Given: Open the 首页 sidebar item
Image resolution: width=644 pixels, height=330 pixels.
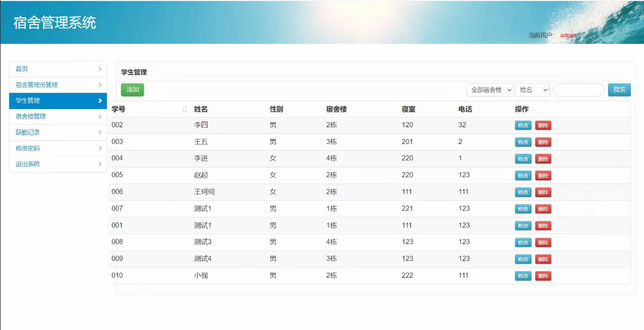Looking at the screenshot, I should (58, 69).
